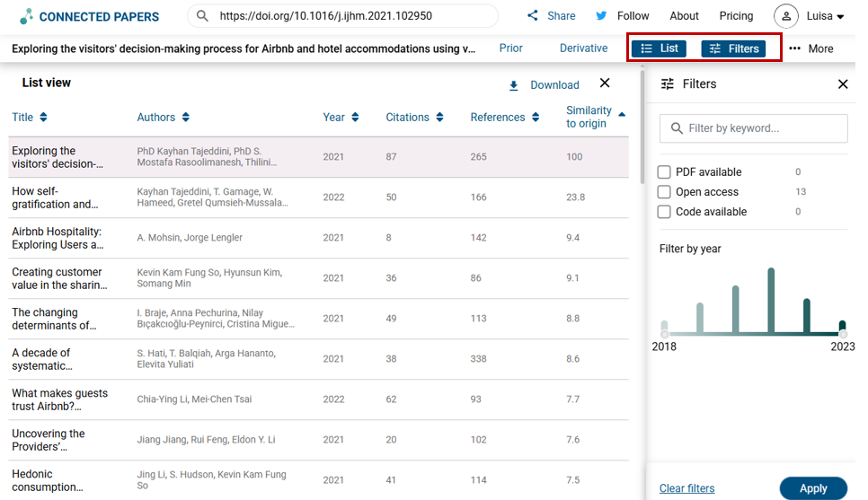Close the Filters panel
Image resolution: width=868 pixels, height=500 pixels.
tap(843, 84)
